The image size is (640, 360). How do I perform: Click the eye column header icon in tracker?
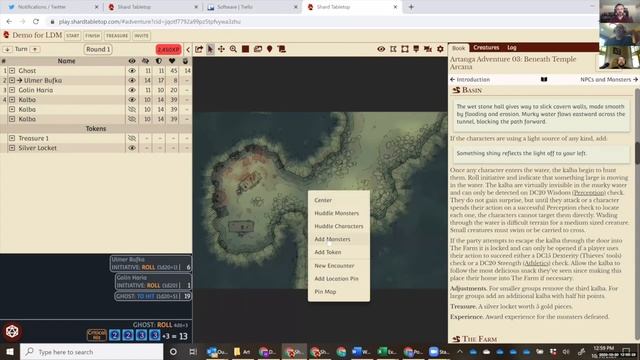[132, 61]
